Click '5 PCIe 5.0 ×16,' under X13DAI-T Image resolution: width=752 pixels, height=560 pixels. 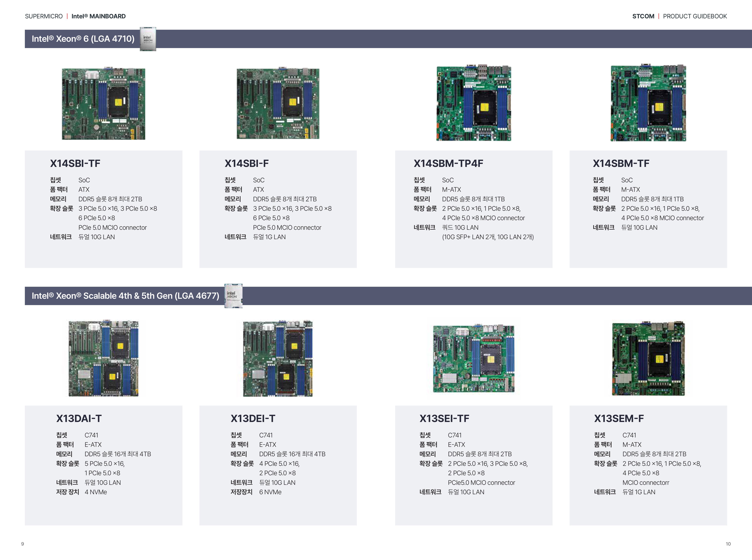point(104,463)
